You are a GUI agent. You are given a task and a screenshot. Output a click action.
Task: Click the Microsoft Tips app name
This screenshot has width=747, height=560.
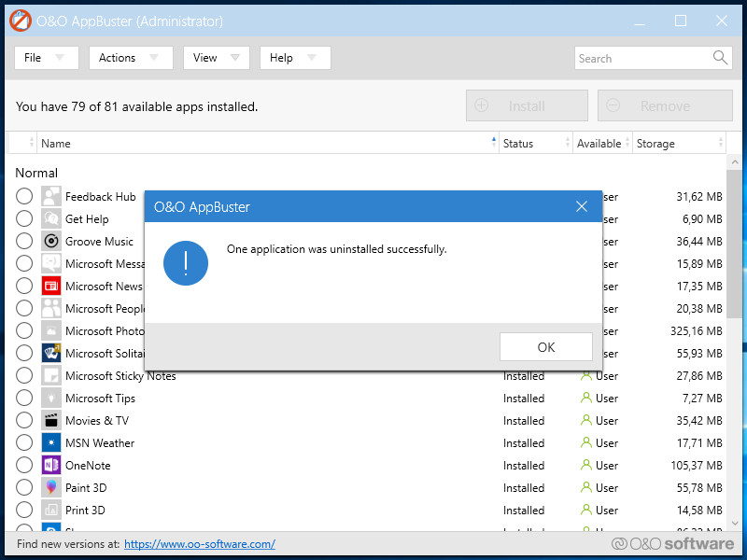pos(100,399)
